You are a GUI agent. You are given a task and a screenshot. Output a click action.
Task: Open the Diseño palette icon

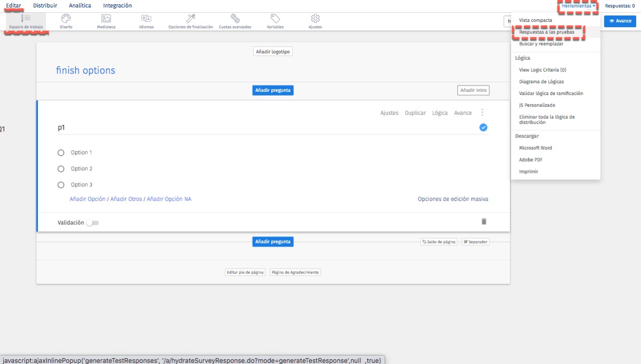[x=66, y=19]
